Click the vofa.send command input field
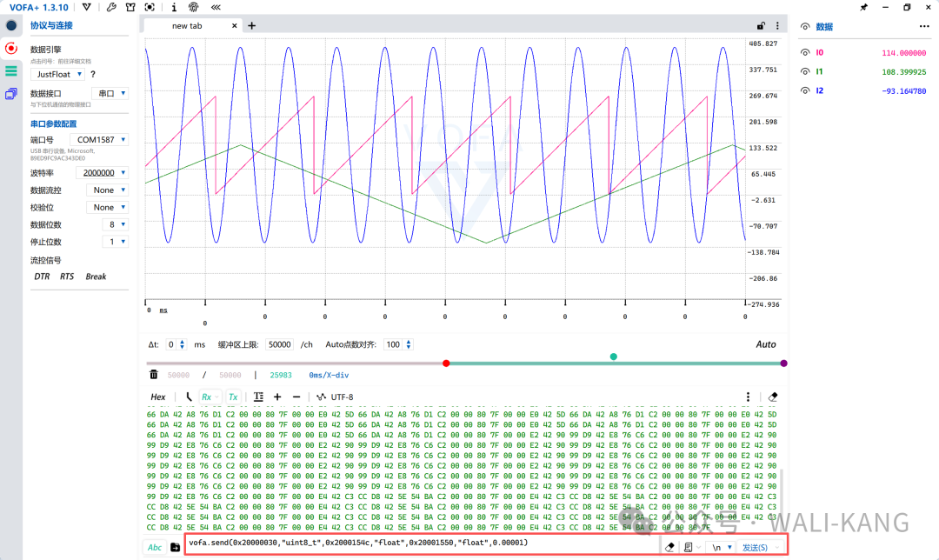Screen dimensions: 939x560 pos(423,543)
